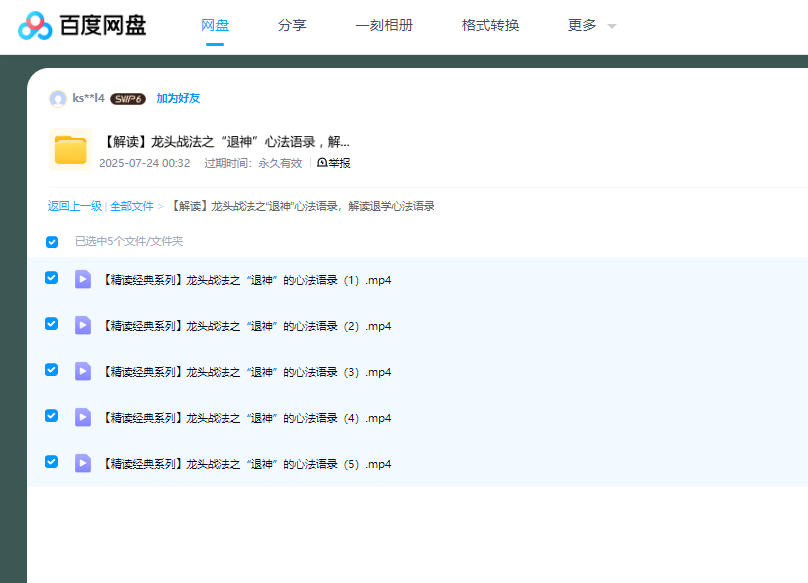This screenshot has width=808, height=583.
Task: Click video icon for file (5).mp4
Action: click(x=83, y=463)
